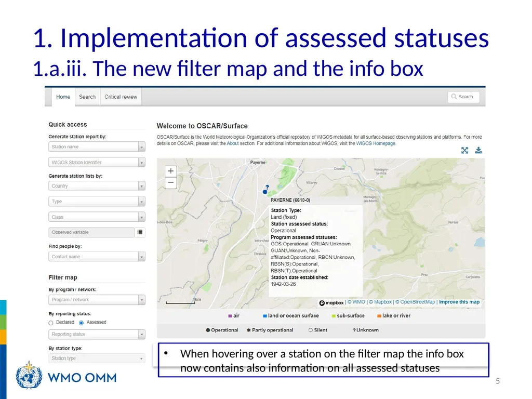Screen dimensions: 532x399
Task: Focus the top-right Search input field
Action: pyautogui.click(x=463, y=97)
